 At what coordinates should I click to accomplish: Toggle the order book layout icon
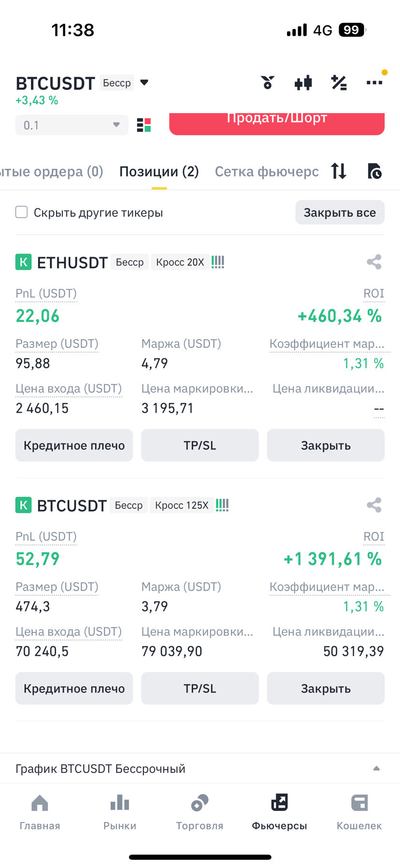pyautogui.click(x=144, y=125)
